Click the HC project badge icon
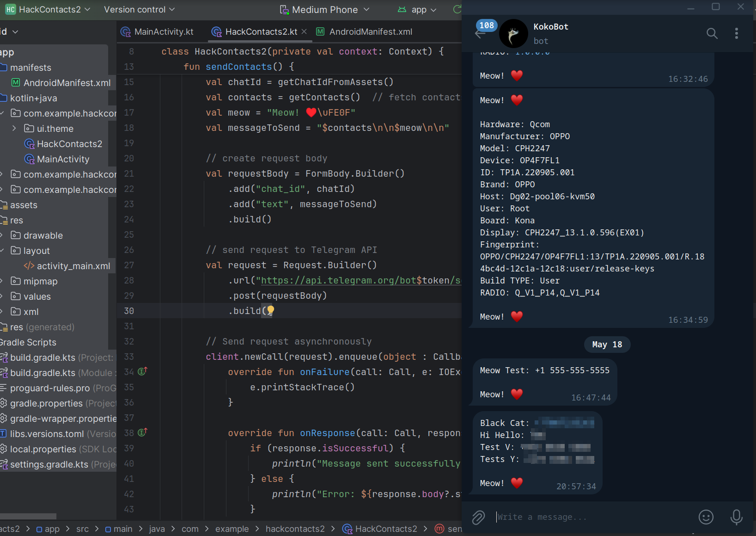 (10, 9)
